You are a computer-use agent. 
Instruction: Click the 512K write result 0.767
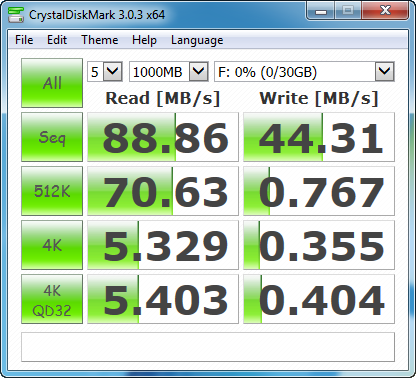tap(319, 191)
